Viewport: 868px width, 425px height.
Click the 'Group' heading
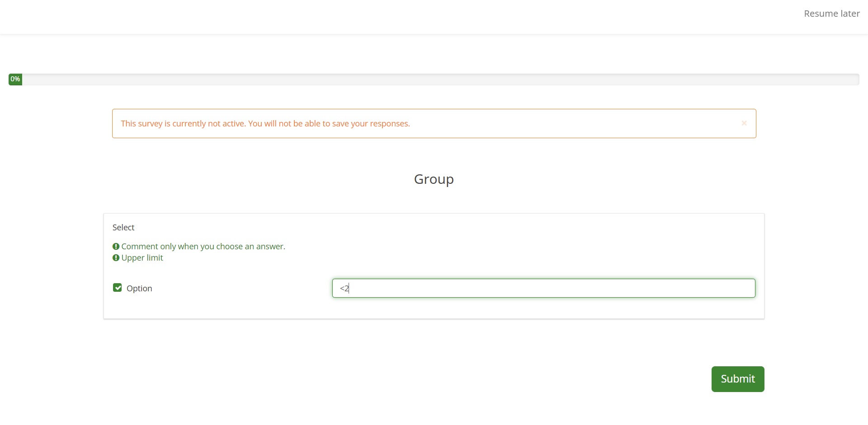(x=434, y=179)
